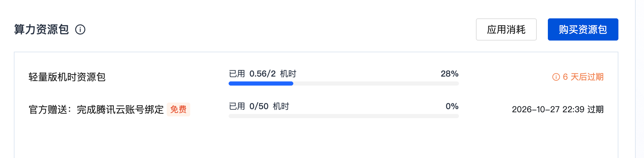Click the vertical divider at the right edge
The height and width of the screenshot is (158, 644).
(x=635, y=79)
